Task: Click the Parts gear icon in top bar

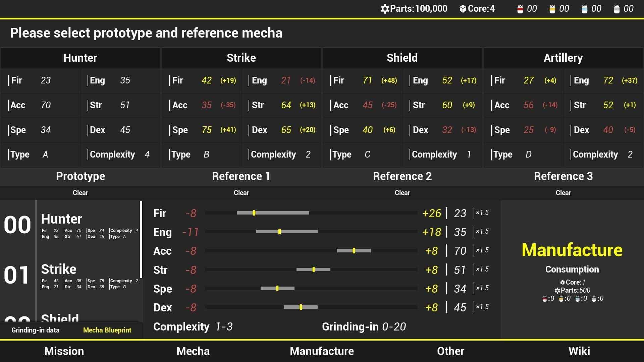Action: click(x=385, y=8)
